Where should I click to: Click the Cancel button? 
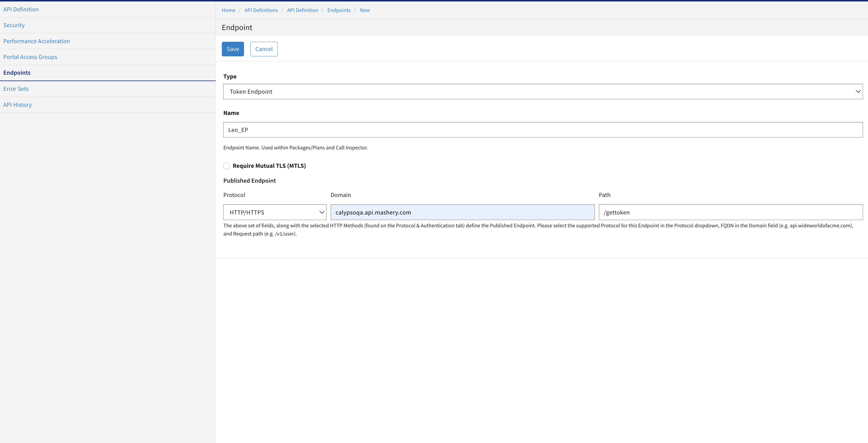point(264,49)
